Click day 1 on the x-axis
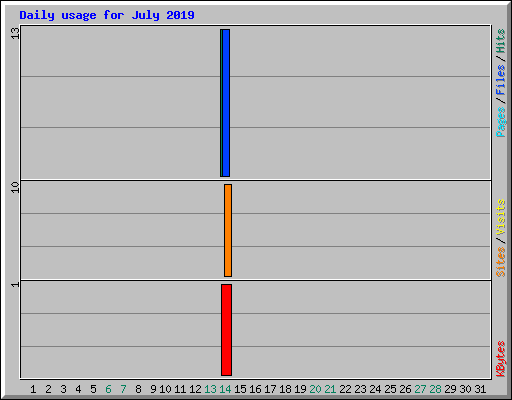This screenshot has height=400, width=512. [33, 389]
